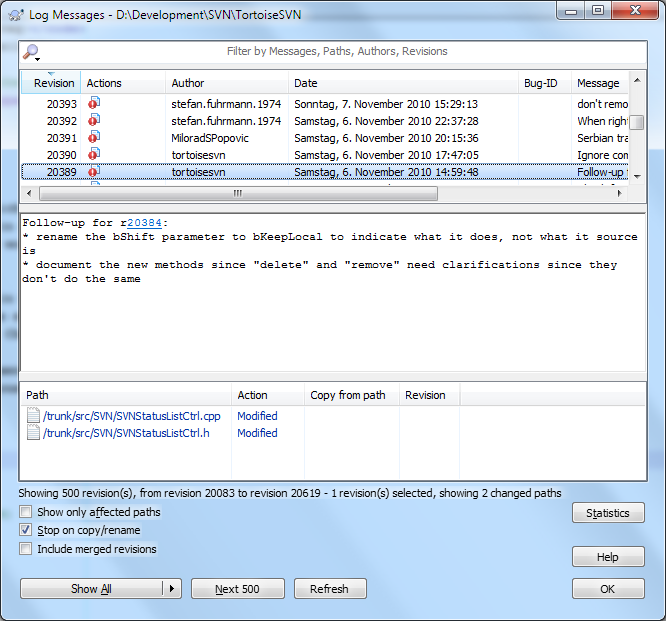
Task: Open the Statistics dialog
Action: click(608, 513)
